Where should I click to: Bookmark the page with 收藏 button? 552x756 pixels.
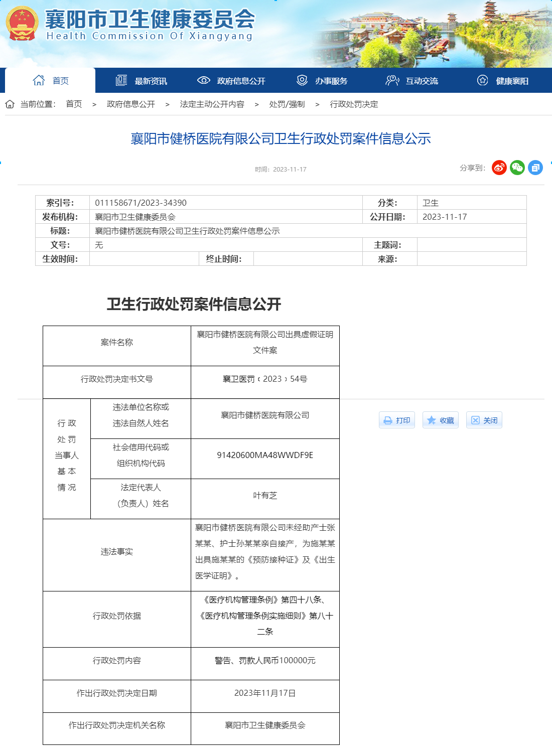click(x=441, y=420)
